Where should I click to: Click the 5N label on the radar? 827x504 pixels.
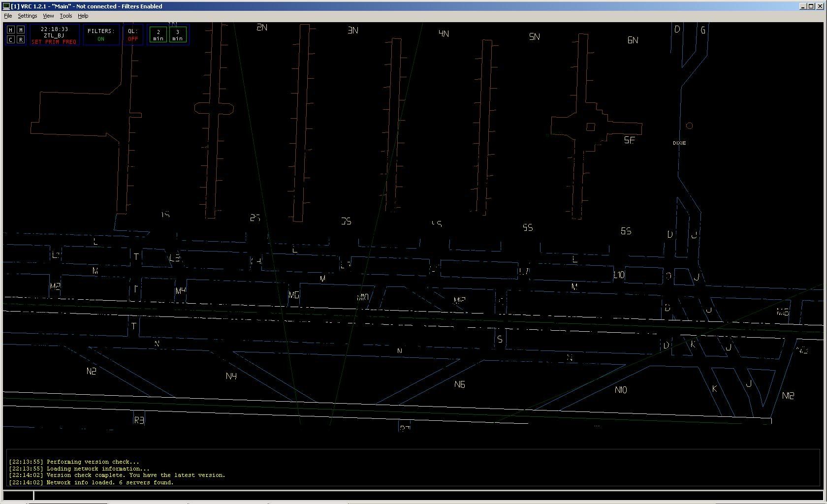[x=535, y=36]
